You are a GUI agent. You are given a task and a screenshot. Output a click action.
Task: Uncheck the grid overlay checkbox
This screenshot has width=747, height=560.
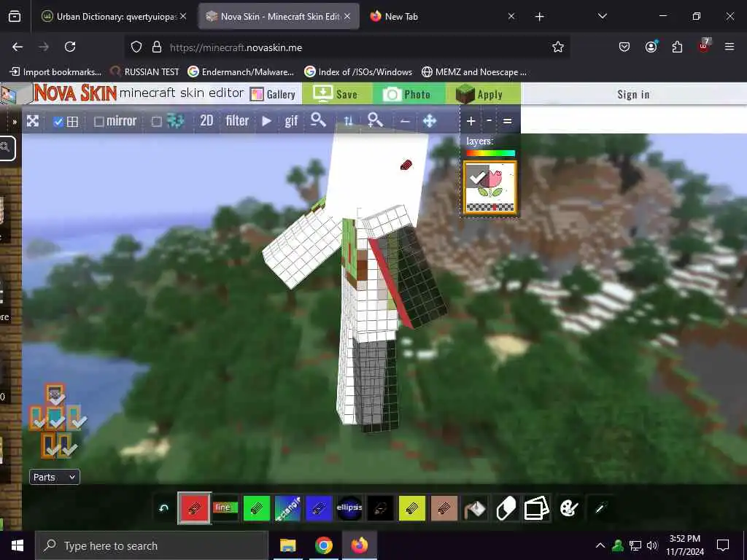tap(58, 122)
